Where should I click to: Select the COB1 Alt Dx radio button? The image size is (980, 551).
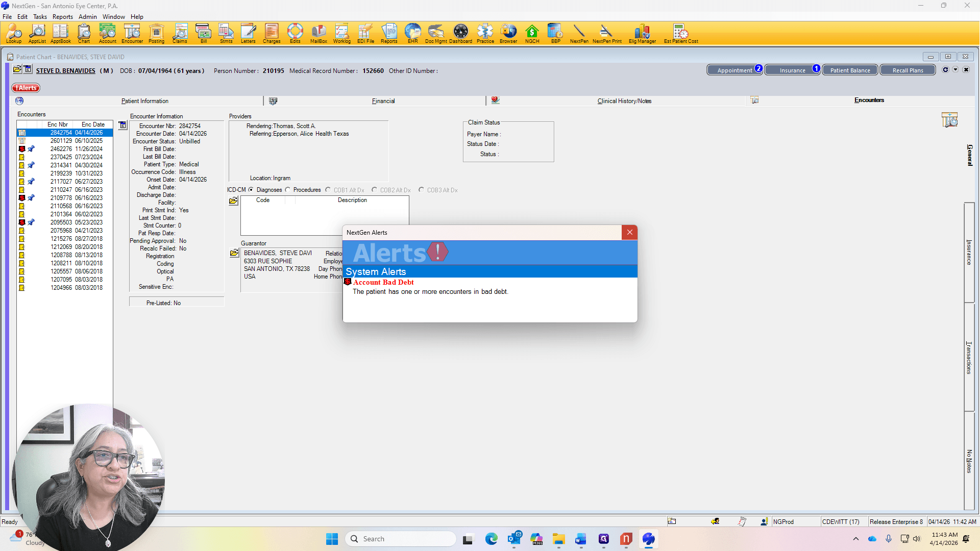[x=328, y=190]
